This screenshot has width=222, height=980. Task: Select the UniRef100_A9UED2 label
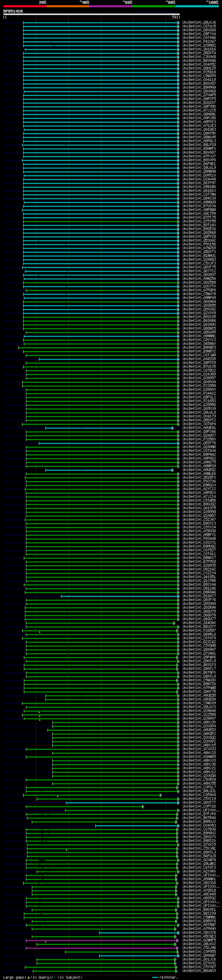click(199, 470)
